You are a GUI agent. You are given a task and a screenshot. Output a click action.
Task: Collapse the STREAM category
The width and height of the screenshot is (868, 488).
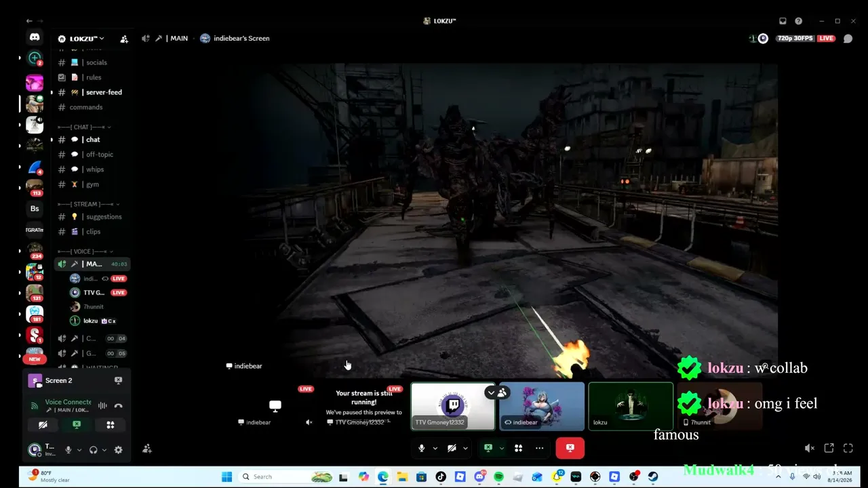tap(89, 204)
